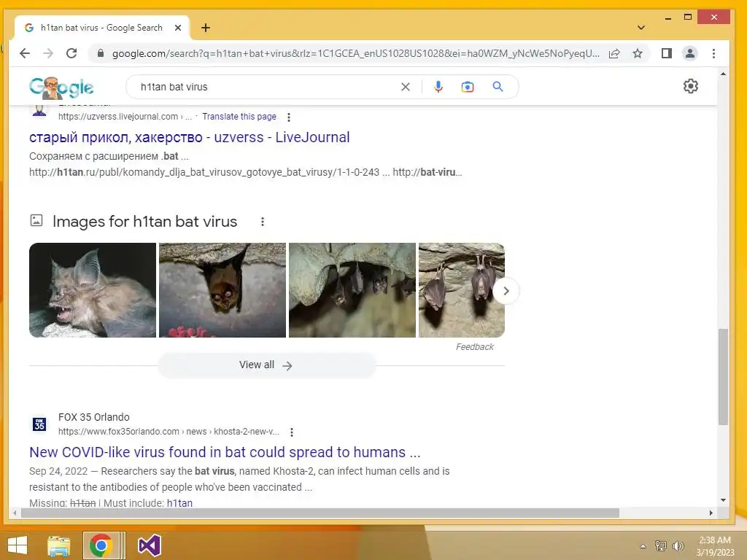
Task: Show next images with carousel arrow
Action: point(506,290)
